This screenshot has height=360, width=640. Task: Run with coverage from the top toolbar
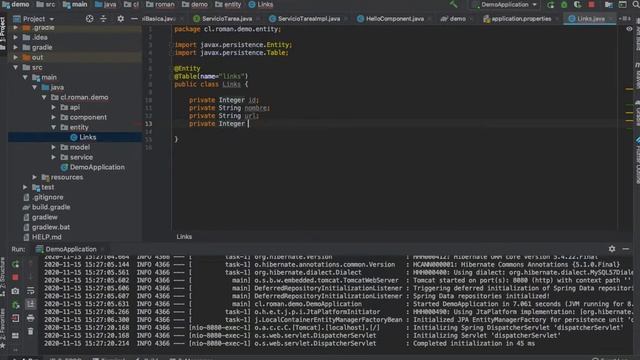577,5
